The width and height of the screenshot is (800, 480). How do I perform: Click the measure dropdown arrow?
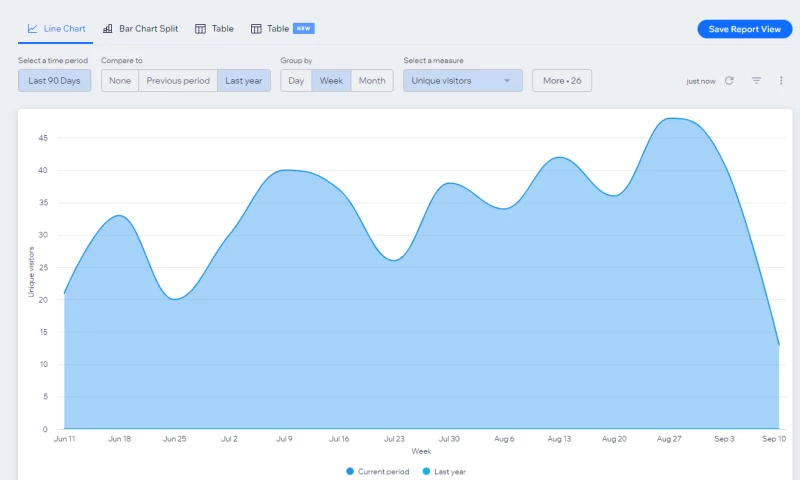tap(507, 81)
